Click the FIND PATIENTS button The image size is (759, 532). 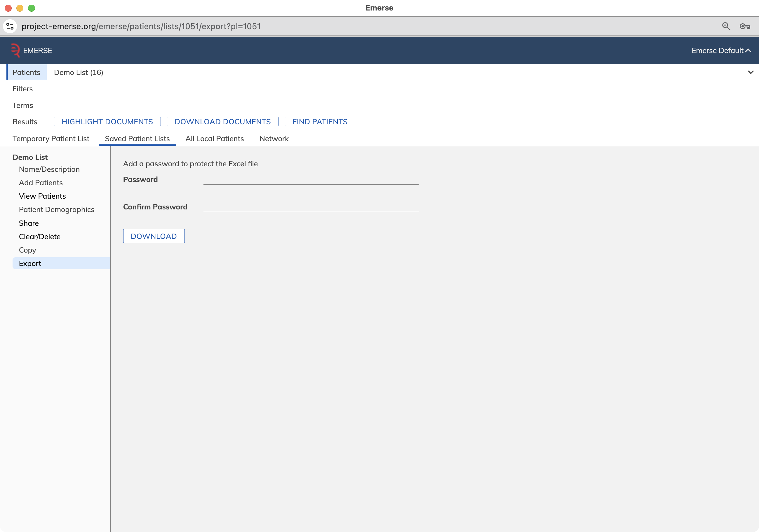[320, 122]
